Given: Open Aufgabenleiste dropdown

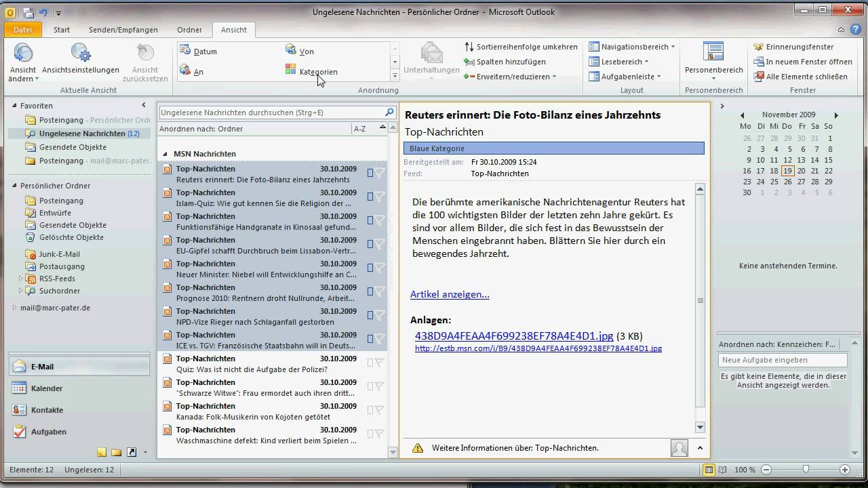Looking at the screenshot, I should pyautogui.click(x=624, y=77).
